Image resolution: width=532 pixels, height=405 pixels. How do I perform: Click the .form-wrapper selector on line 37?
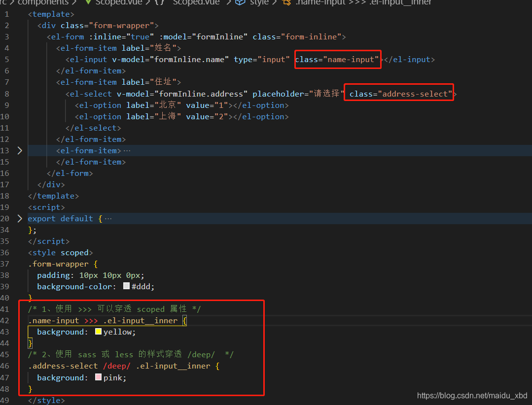point(58,264)
